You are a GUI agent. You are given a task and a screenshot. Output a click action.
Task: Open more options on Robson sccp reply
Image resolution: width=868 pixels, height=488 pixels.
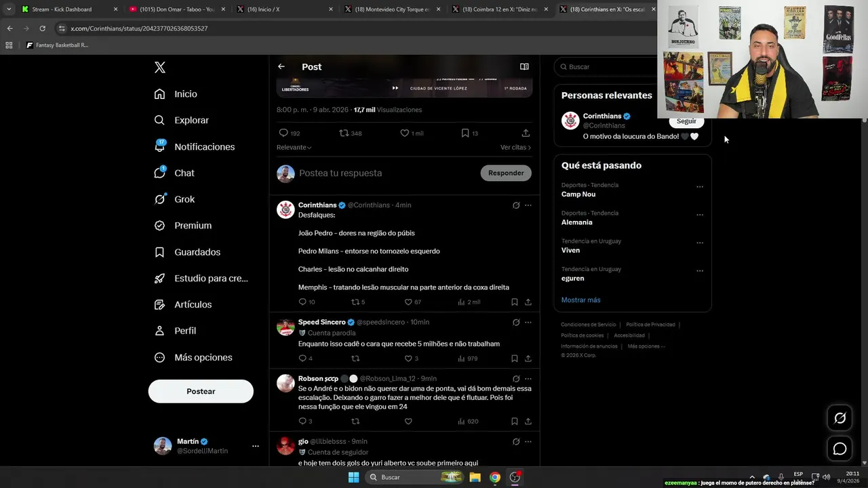528,379
